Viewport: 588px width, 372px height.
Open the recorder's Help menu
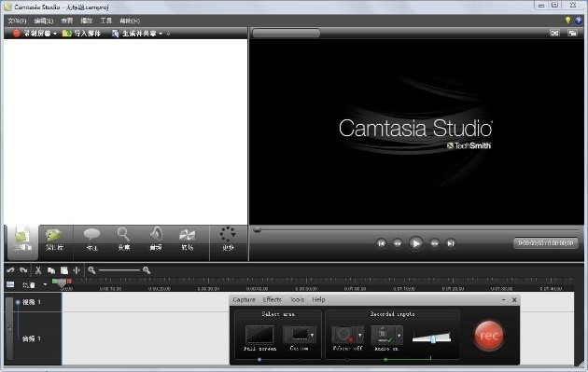[319, 299]
